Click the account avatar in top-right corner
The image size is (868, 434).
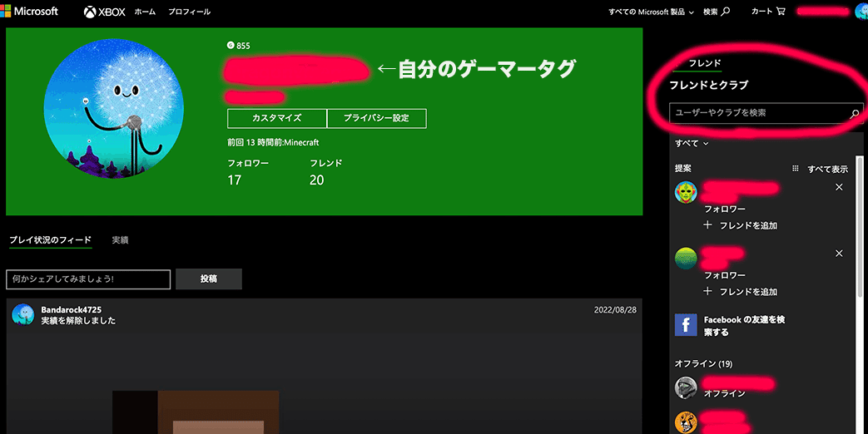[861, 11]
